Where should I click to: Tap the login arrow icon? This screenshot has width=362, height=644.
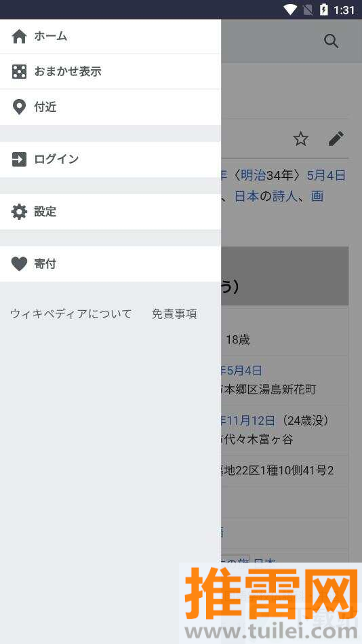[x=19, y=159]
